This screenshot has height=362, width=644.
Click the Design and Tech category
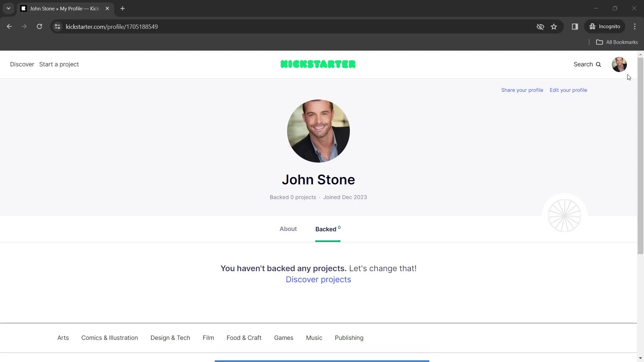(170, 338)
